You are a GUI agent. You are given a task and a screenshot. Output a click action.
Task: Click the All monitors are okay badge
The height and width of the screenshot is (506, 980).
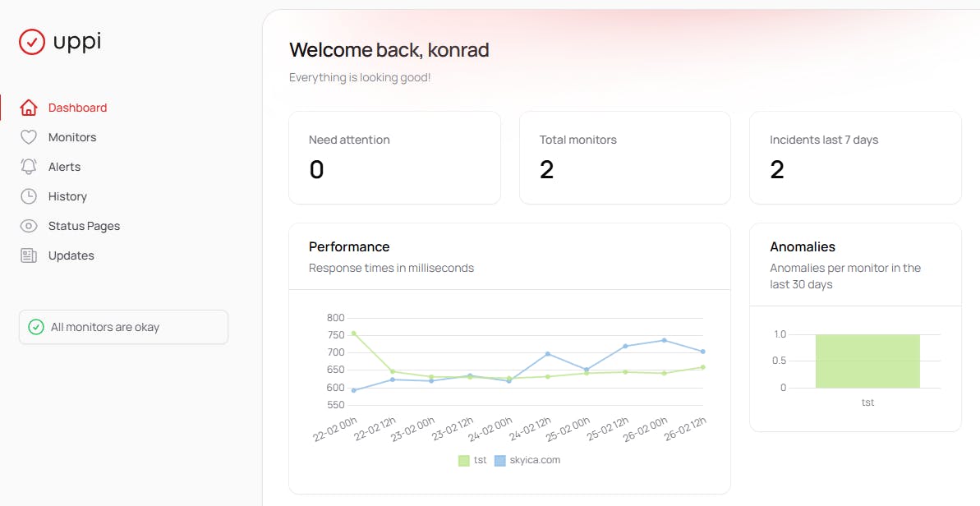124,327
